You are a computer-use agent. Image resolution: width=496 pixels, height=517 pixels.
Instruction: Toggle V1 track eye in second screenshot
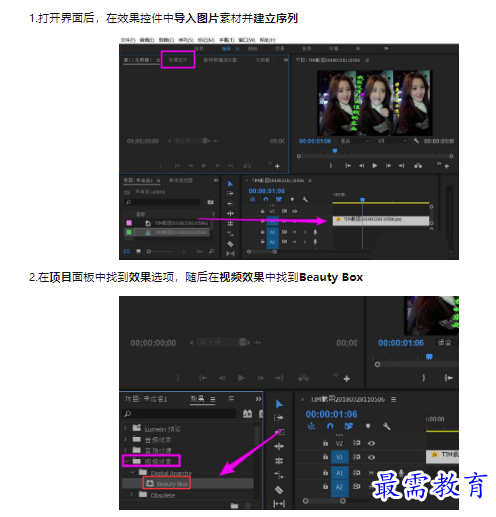point(371,457)
